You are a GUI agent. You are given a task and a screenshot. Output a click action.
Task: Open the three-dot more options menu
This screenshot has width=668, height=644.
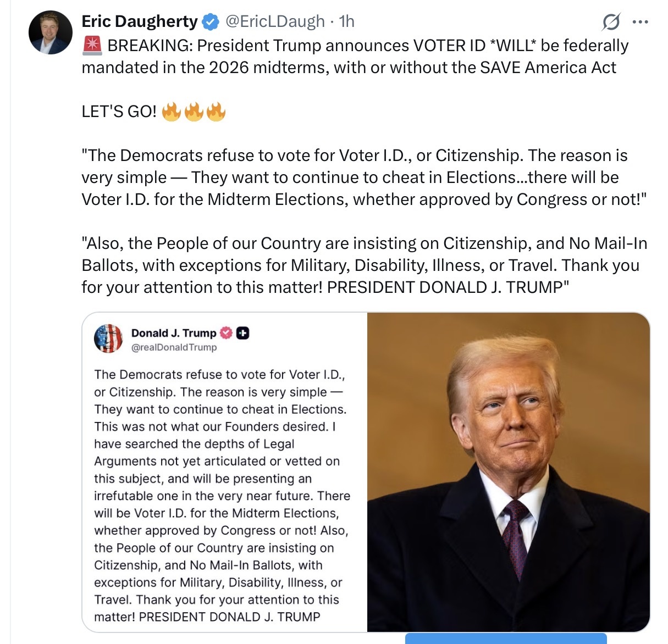click(x=641, y=23)
